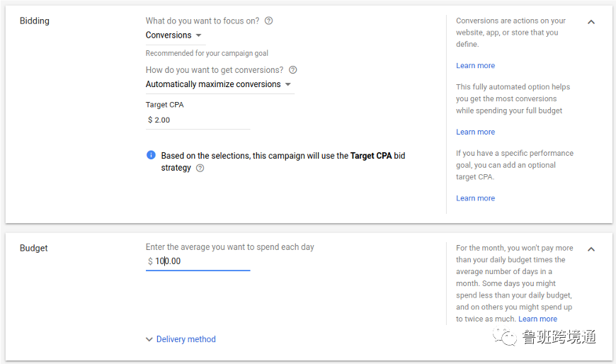Image resolution: width=616 pixels, height=364 pixels.
Task: Click the blue info icon before 'Based on the selections'
Action: [151, 155]
